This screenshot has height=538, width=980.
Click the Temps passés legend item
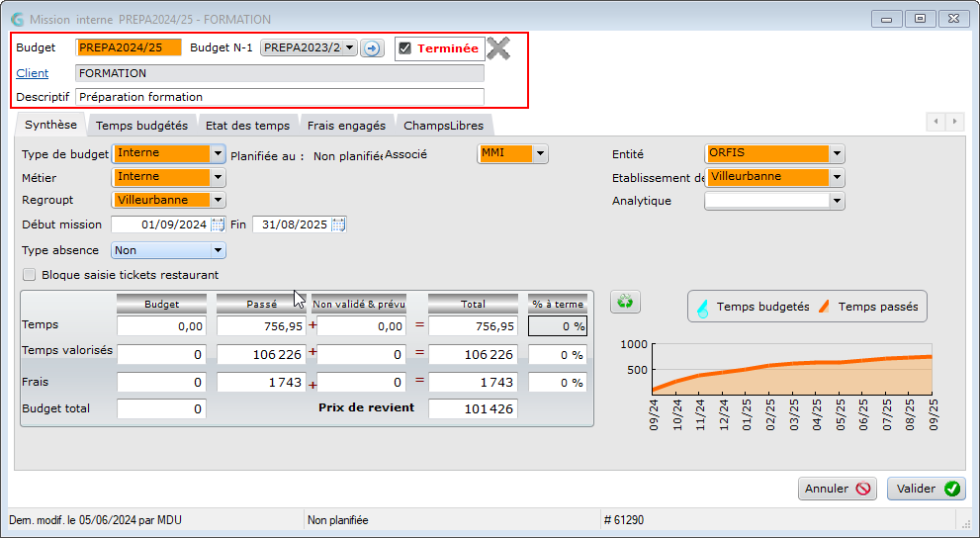pyautogui.click(x=869, y=307)
